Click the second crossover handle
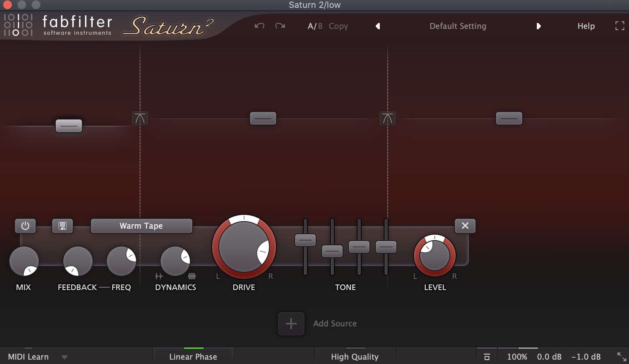This screenshot has width=629, height=364. (x=388, y=118)
